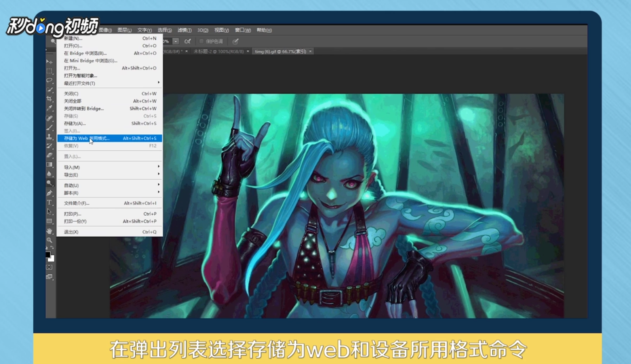Select the Healing Brush tool

pos(49,118)
